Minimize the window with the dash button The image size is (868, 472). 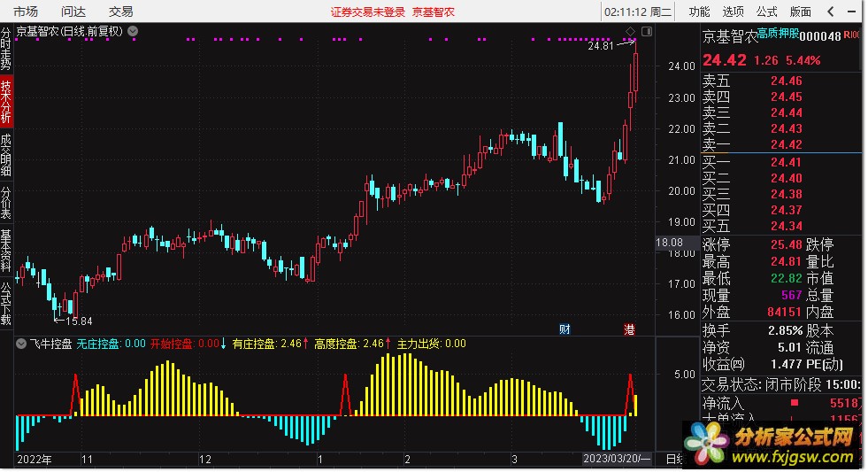pos(851,12)
